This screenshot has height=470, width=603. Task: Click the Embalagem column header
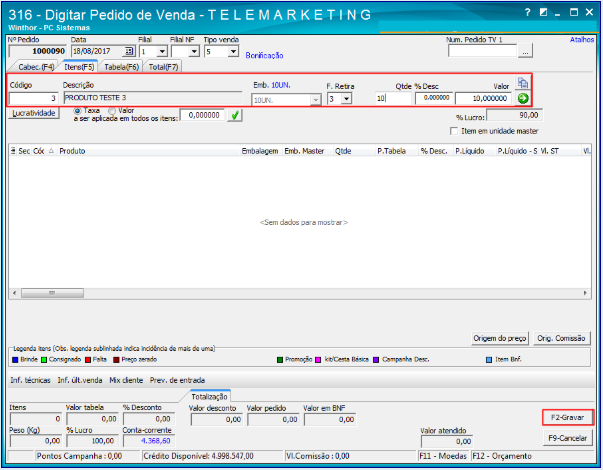click(x=262, y=151)
